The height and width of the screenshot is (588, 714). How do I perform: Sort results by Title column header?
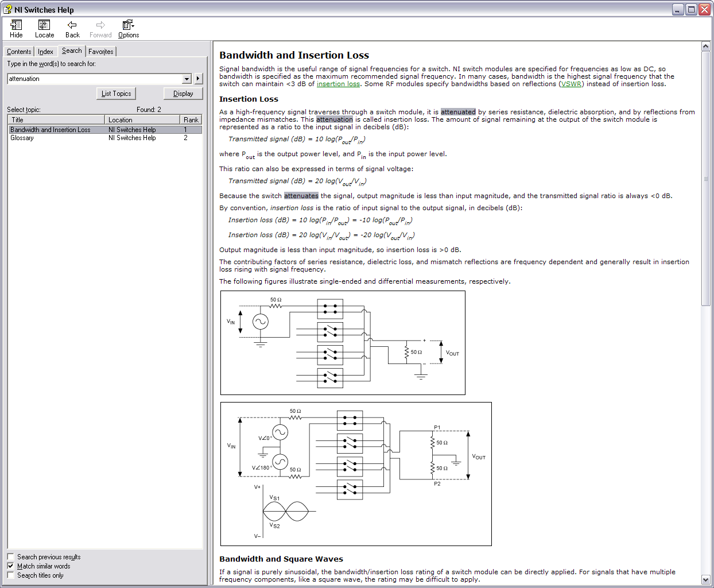pos(56,119)
